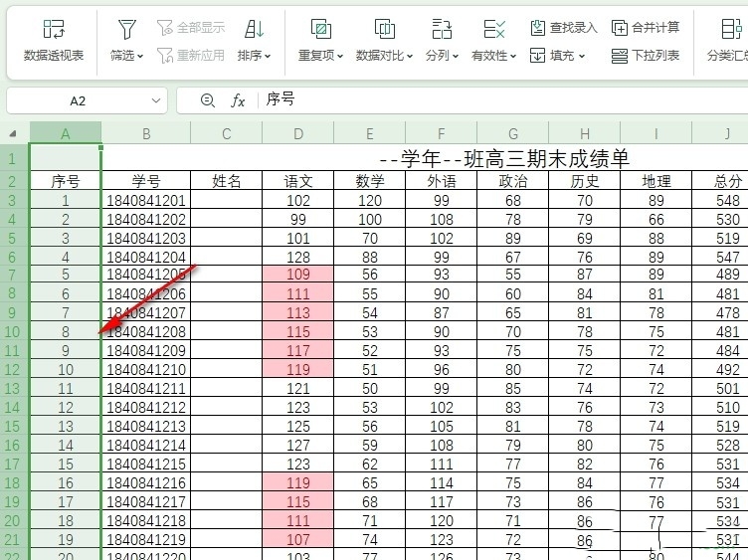Click the 数据对比 data compare icon

(x=385, y=30)
